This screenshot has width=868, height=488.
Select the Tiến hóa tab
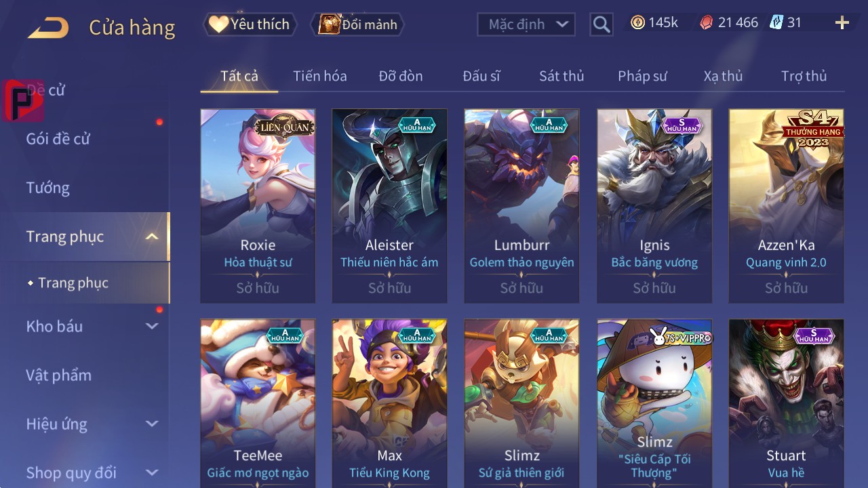pos(320,76)
